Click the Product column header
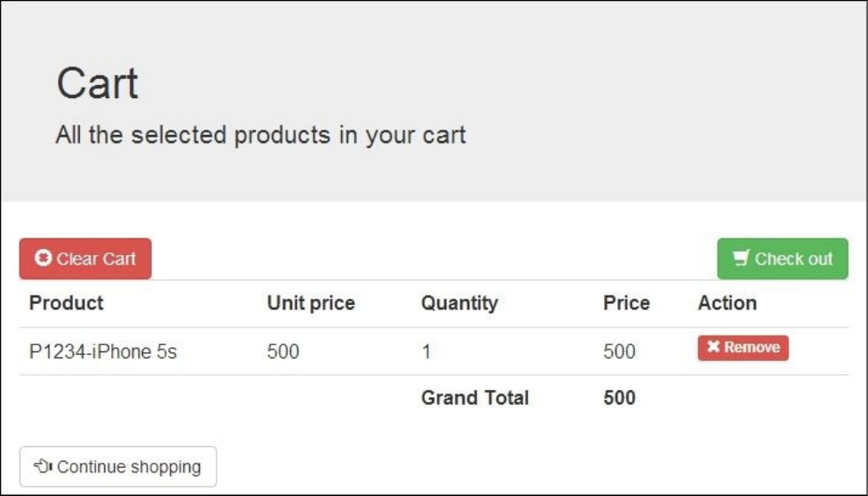This screenshot has width=868, height=496. pyautogui.click(x=66, y=303)
